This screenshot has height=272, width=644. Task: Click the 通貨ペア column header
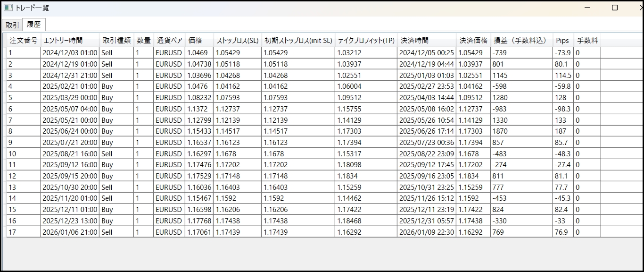click(169, 41)
